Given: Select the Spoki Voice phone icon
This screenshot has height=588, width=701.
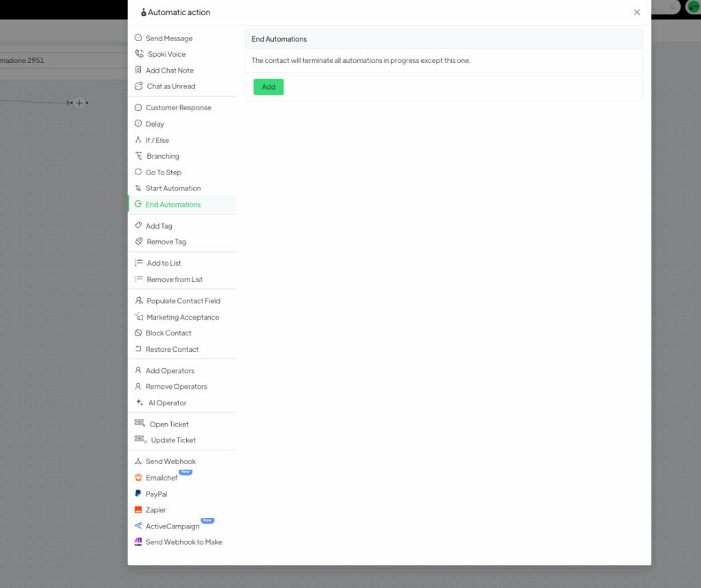Looking at the screenshot, I should pos(139,54).
